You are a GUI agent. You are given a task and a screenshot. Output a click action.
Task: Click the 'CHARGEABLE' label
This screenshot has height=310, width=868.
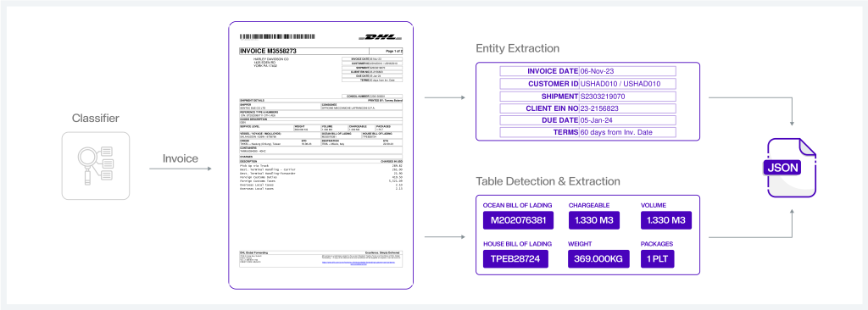tap(589, 205)
